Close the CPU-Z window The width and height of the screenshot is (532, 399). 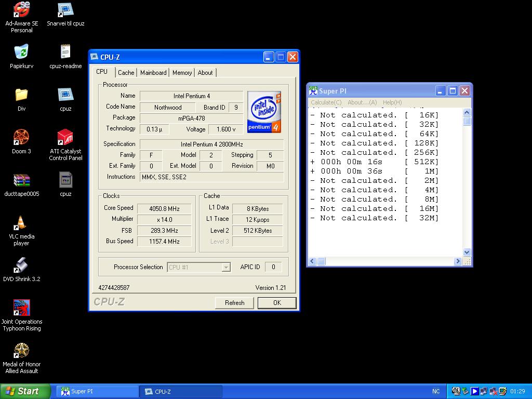[292, 57]
